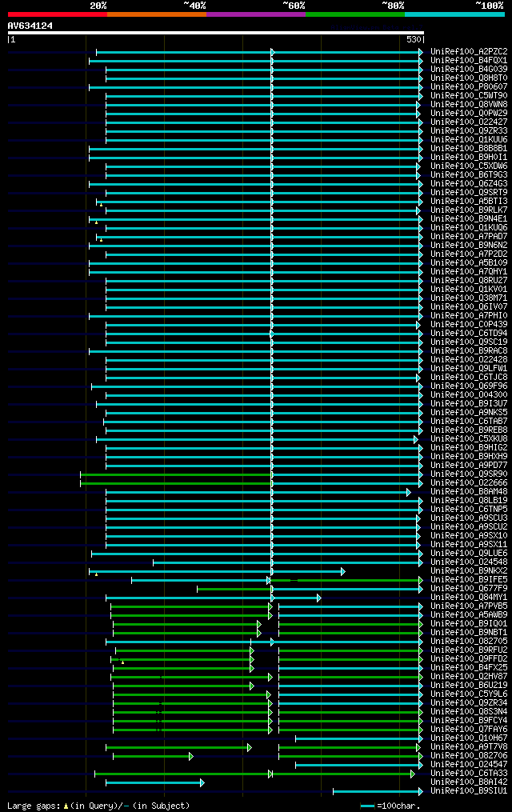Viewport: 512px width, 812px height.
Task: Select the UniRef100_O24548 label
Action: (x=469, y=562)
